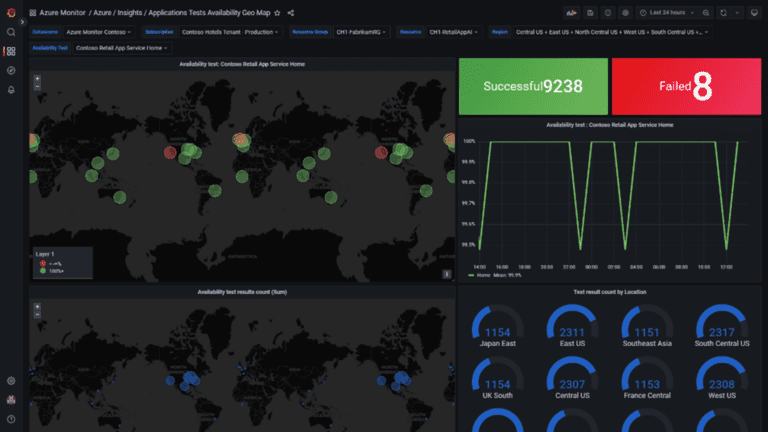Open the Dashboards sidebar icon

tap(11, 51)
